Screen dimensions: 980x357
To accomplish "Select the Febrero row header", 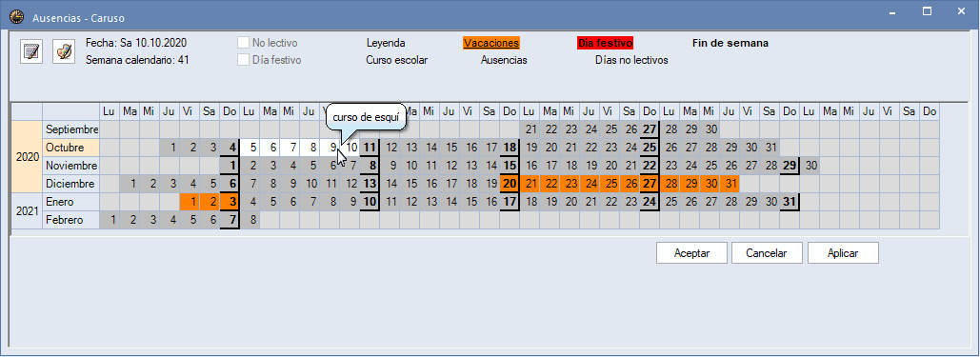I will 71,220.
